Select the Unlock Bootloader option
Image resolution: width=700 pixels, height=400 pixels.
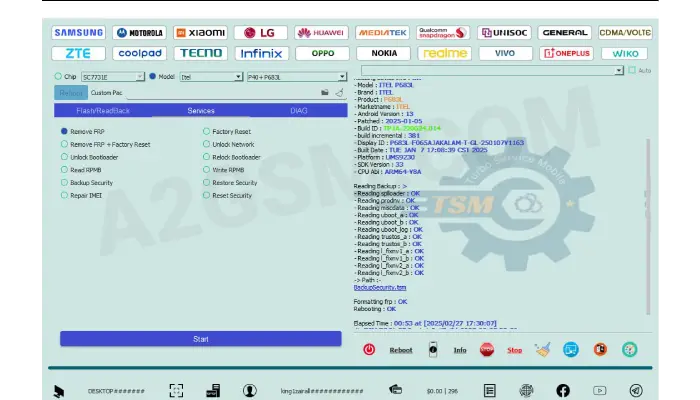(x=64, y=157)
